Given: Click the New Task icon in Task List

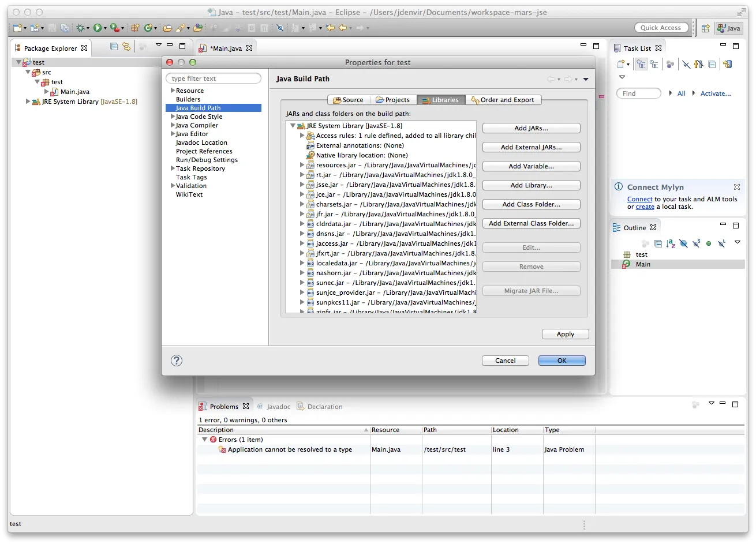Looking at the screenshot, I should point(620,65).
